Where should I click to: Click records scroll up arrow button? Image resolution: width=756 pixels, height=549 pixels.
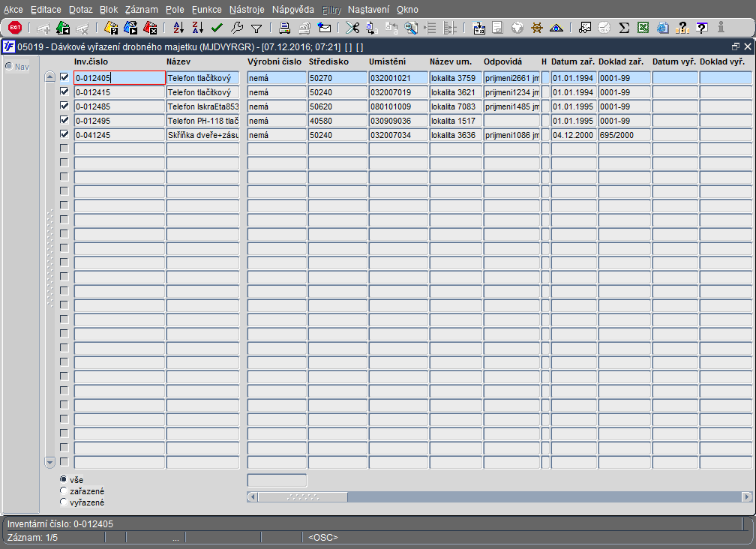pyautogui.click(x=49, y=76)
